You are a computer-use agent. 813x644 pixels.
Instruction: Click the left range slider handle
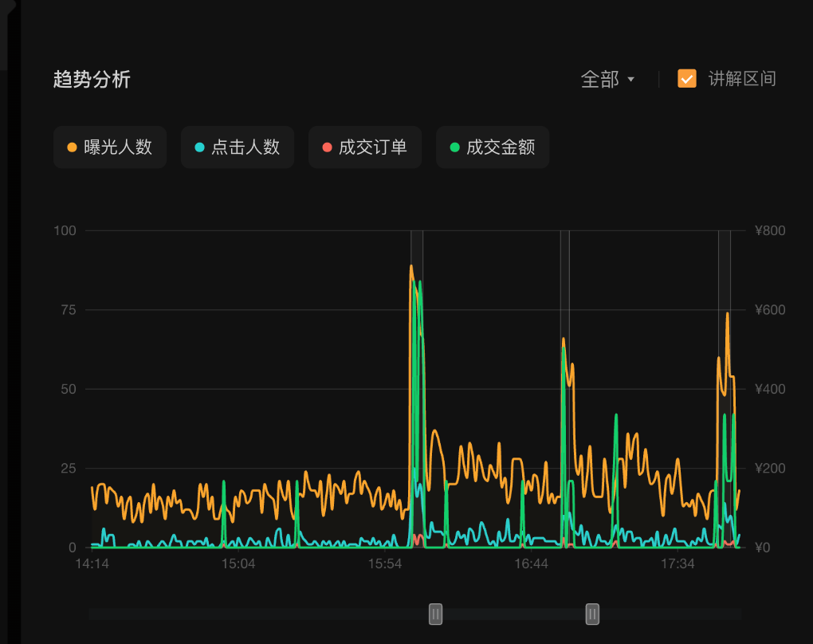click(435, 614)
